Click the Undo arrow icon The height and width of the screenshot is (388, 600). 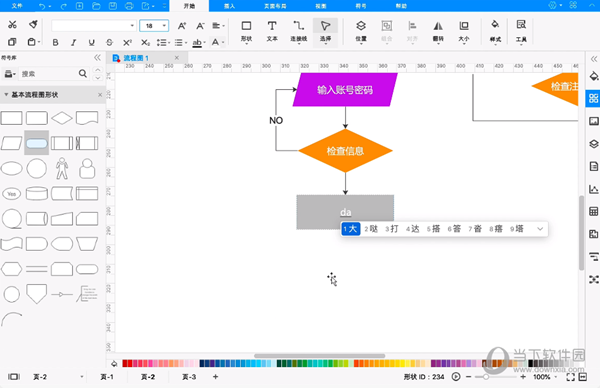(x=42, y=6)
